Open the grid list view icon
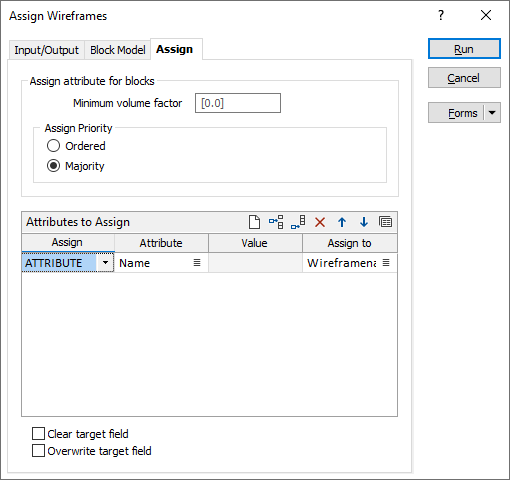Screen dimensions: 510x480 [x=386, y=222]
